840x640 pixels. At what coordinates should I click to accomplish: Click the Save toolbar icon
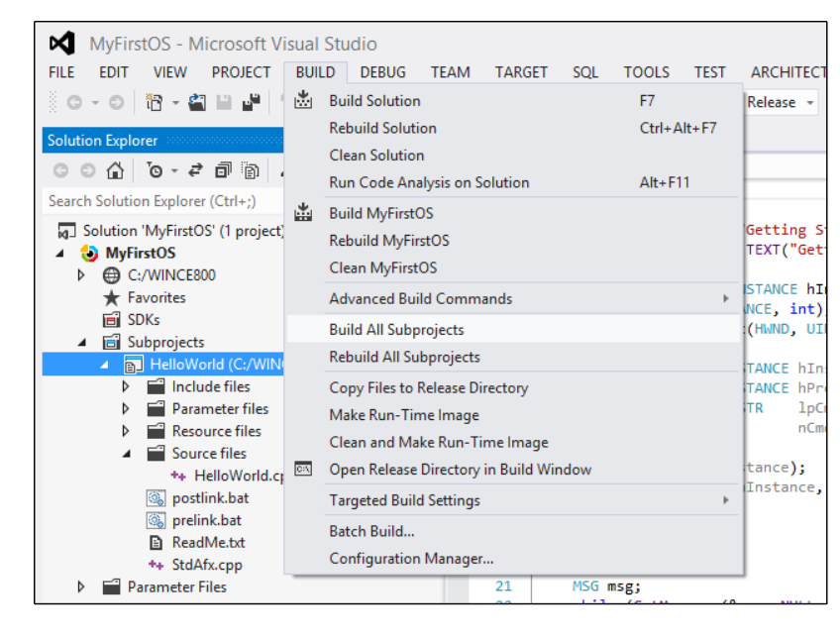pyautogui.click(x=224, y=102)
